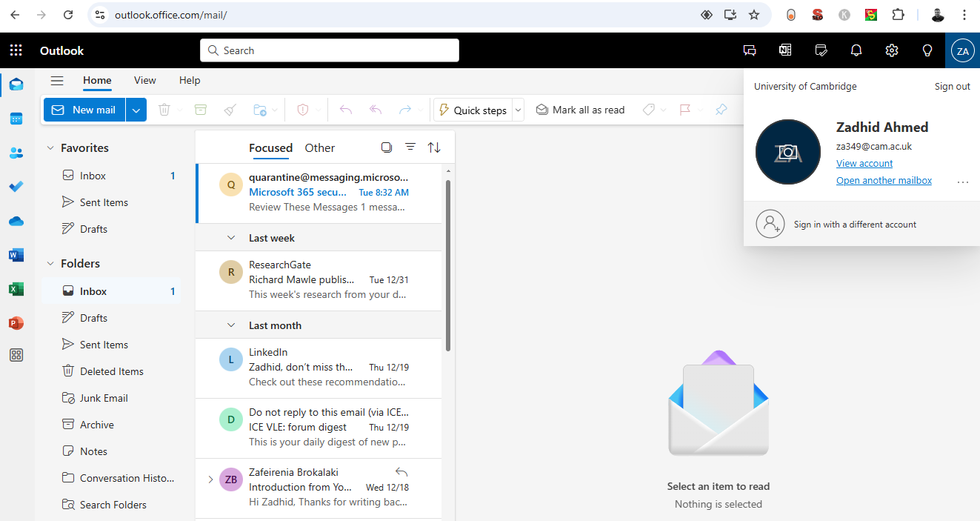The height and width of the screenshot is (521, 980).
Task: Select the quarantine email's avatar circle
Action: coord(230,184)
